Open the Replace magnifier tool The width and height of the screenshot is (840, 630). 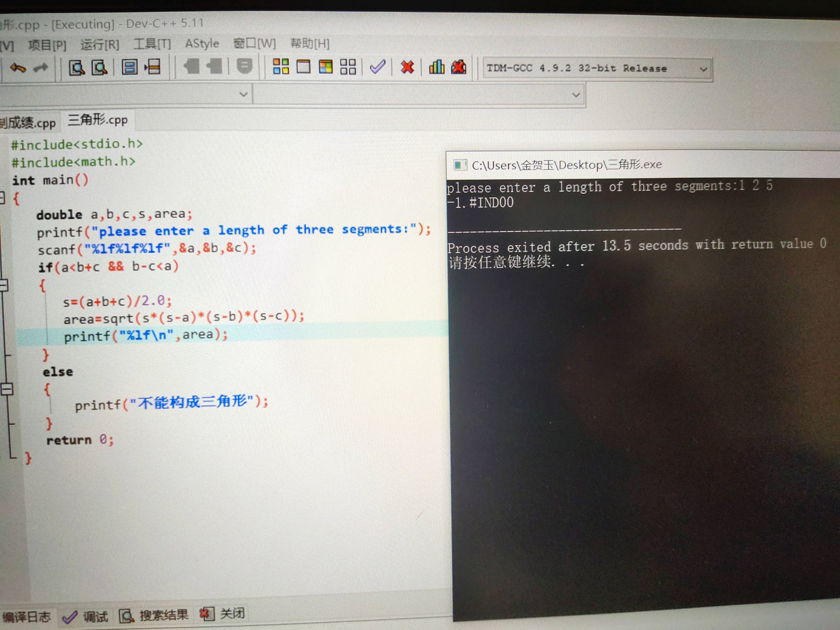pos(100,68)
